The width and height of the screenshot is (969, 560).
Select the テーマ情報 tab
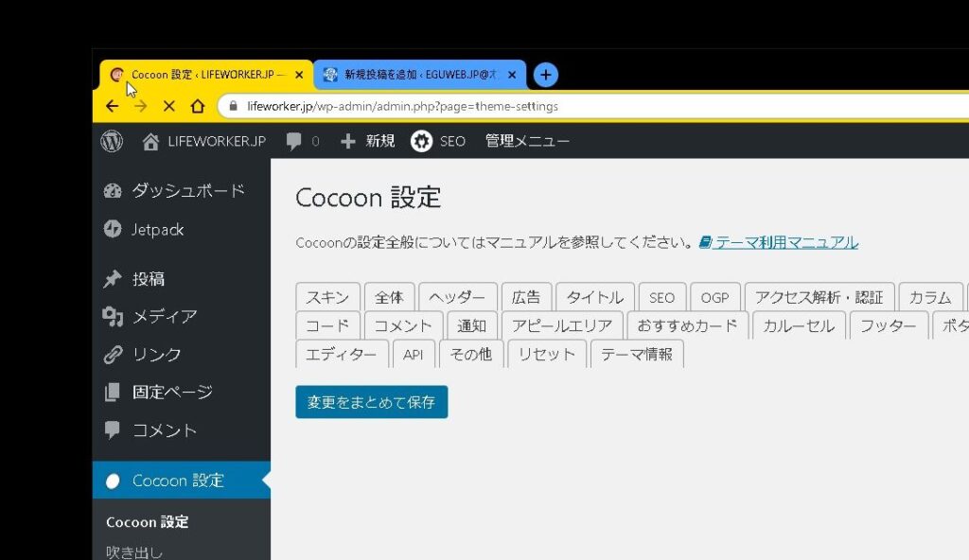pyautogui.click(x=636, y=354)
